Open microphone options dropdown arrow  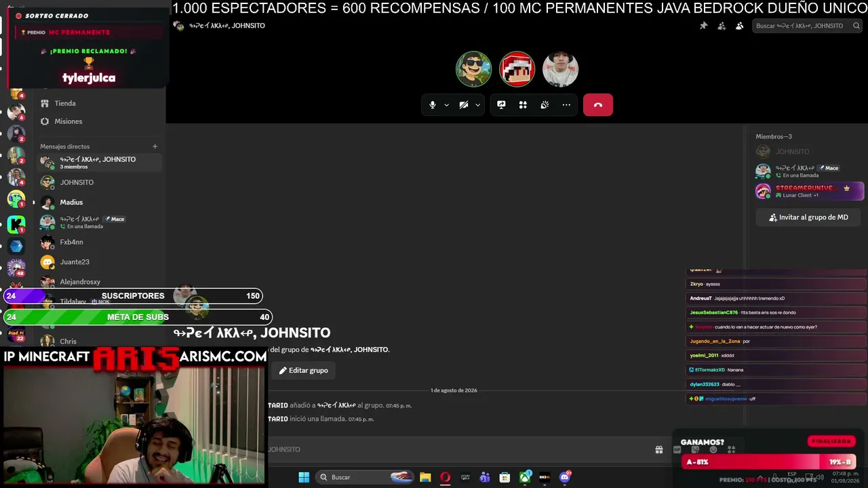point(446,105)
